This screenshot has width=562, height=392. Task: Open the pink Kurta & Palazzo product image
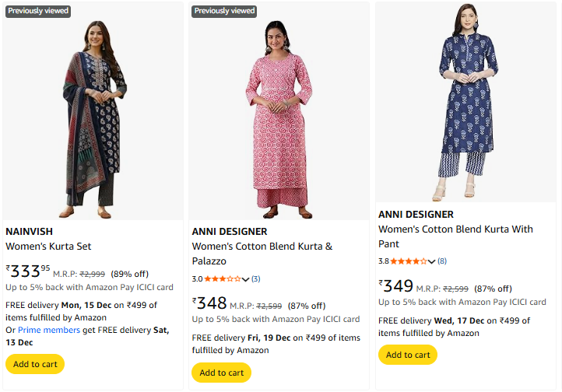[279, 113]
